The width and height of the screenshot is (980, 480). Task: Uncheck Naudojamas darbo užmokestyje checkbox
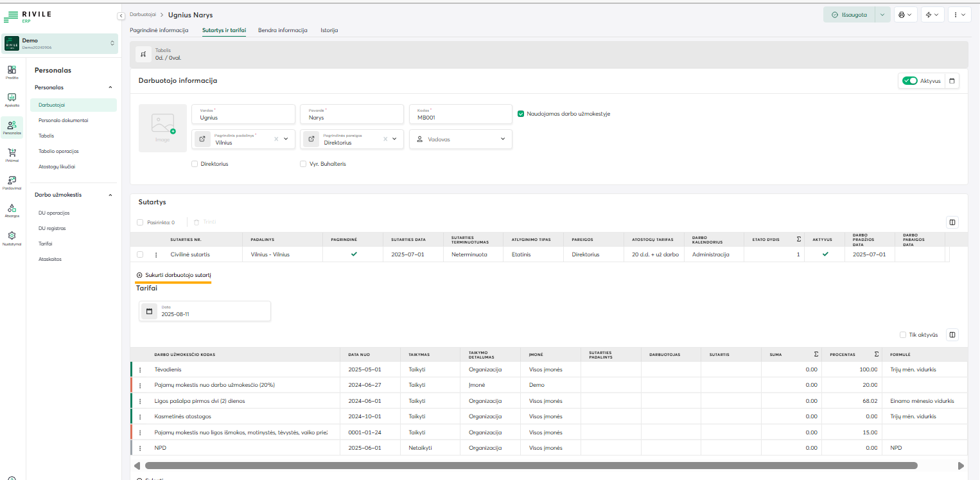(x=521, y=114)
